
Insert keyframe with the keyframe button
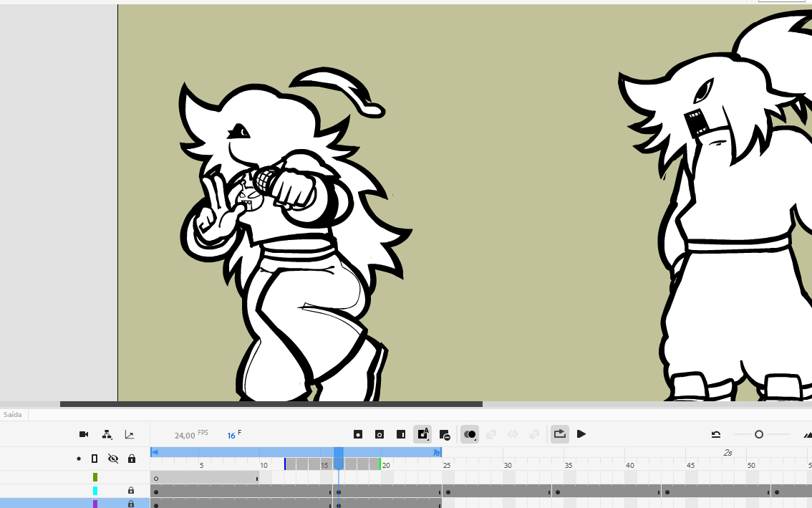[358, 434]
